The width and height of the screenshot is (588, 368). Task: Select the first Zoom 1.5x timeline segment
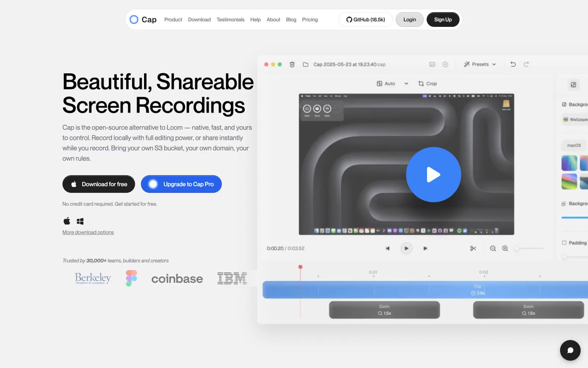384,310
